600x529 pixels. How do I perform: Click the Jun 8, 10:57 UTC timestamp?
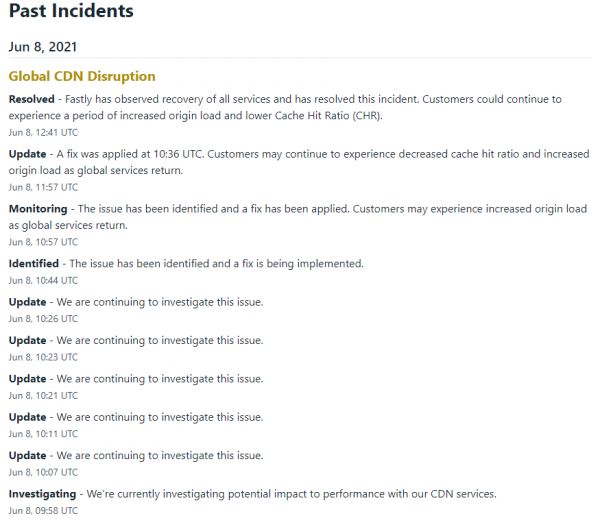(43, 242)
